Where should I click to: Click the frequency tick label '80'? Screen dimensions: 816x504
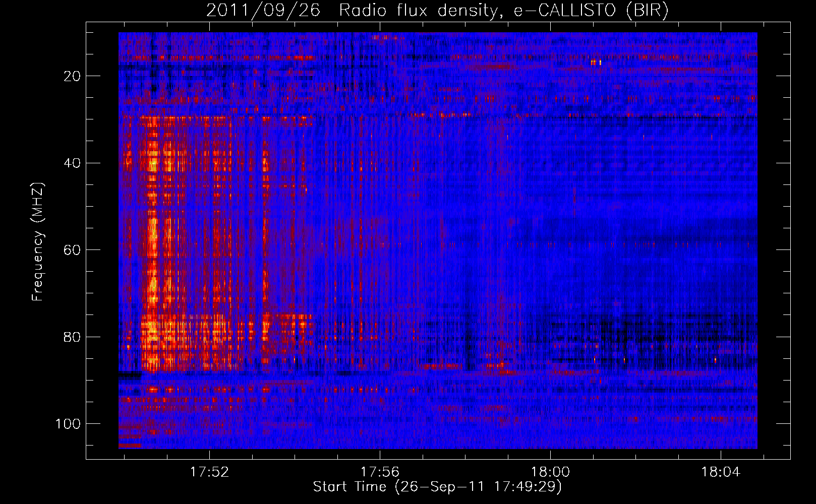point(72,337)
